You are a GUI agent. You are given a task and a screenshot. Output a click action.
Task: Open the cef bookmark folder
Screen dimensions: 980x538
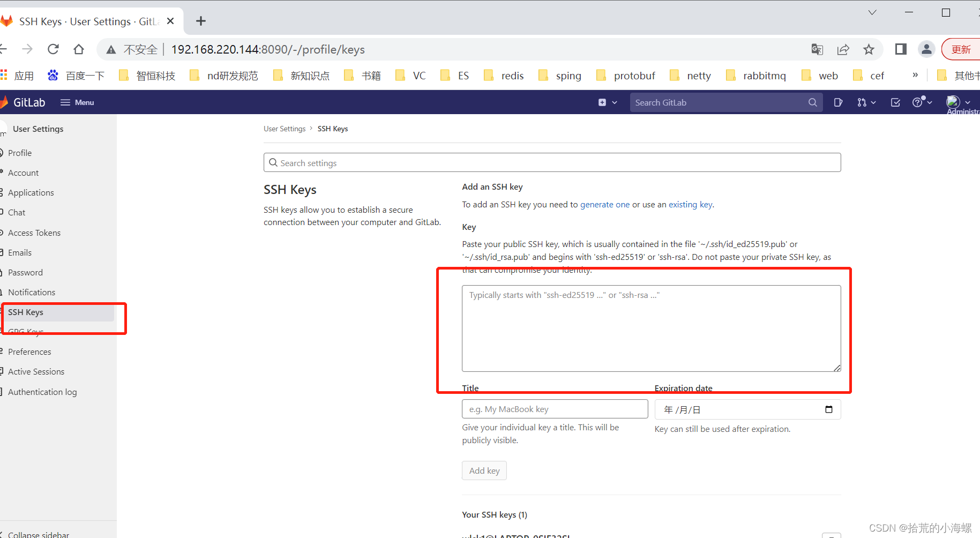(869, 76)
